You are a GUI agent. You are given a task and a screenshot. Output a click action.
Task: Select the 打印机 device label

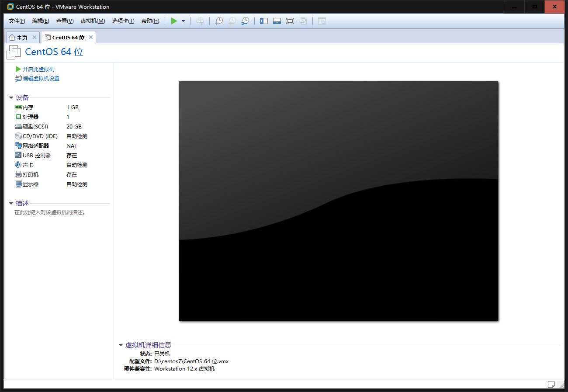point(31,174)
